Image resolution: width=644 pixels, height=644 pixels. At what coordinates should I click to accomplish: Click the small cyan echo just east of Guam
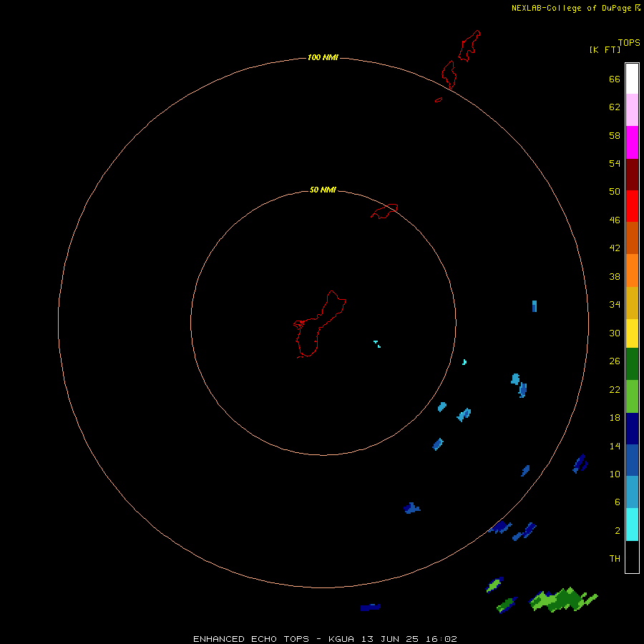click(x=377, y=344)
